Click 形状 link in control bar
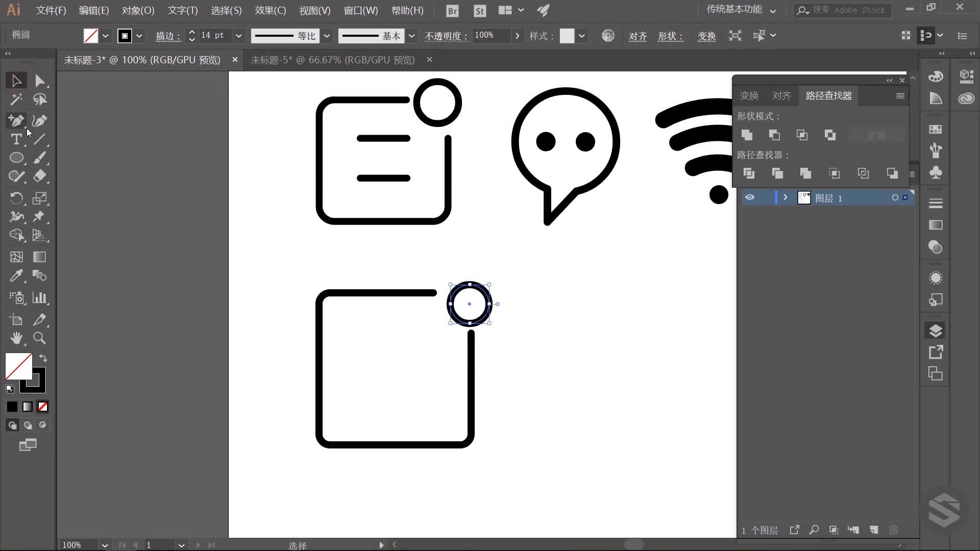980x551 pixels. pos(670,36)
